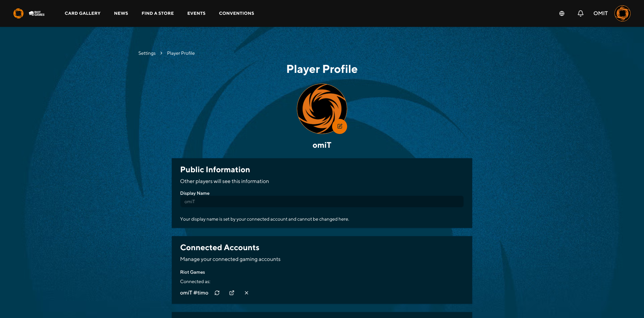Click the Public Information heading
Image resolution: width=644 pixels, height=318 pixels.
[x=215, y=170]
